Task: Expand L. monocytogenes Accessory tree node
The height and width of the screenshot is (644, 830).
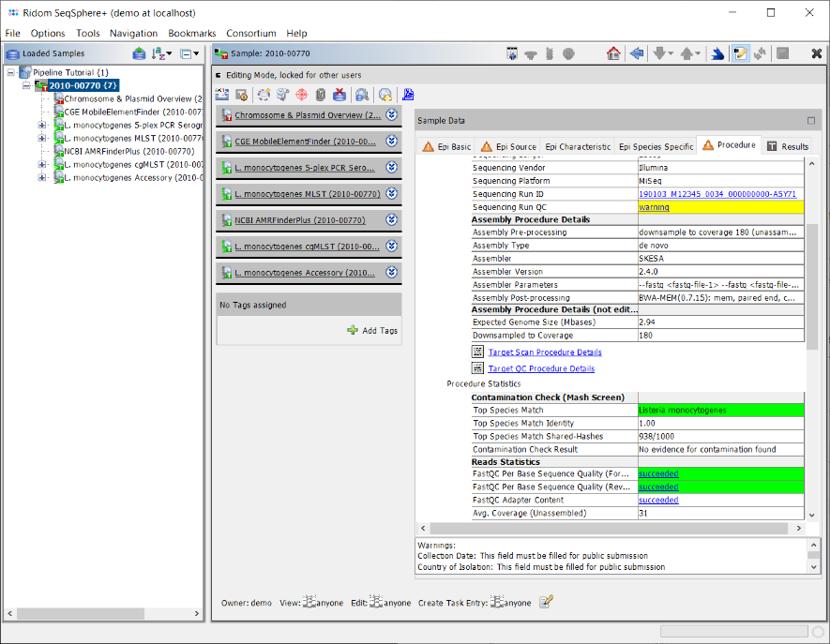Action: pos(42,178)
